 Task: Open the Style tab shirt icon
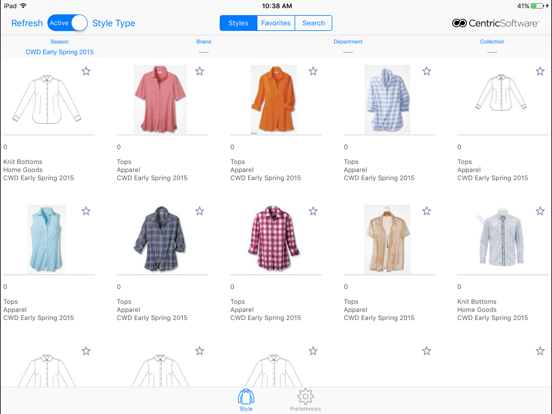tap(246, 400)
